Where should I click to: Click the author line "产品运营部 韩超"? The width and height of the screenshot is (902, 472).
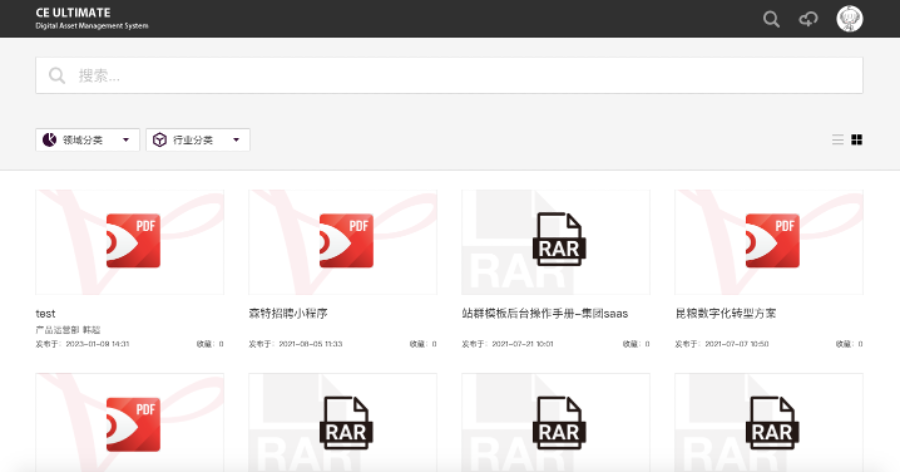(x=68, y=329)
